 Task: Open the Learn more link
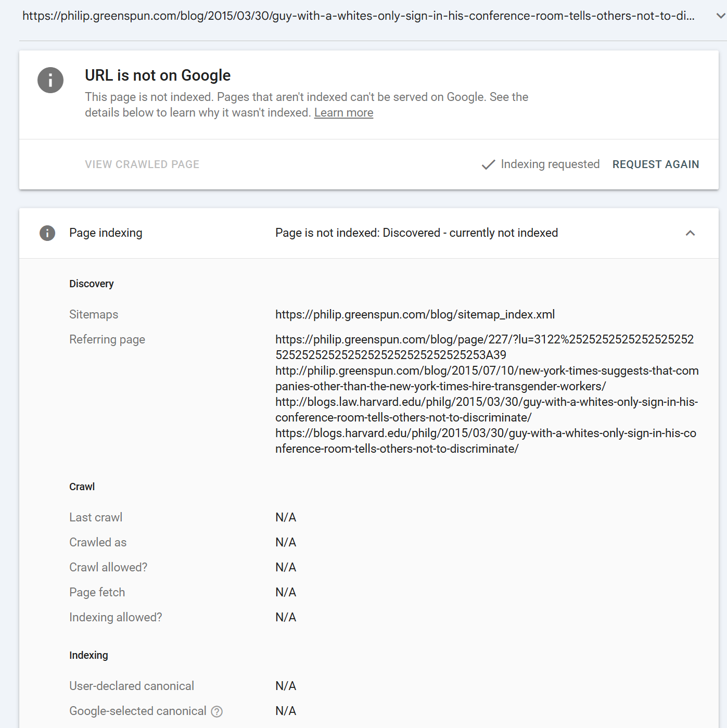pyautogui.click(x=343, y=113)
